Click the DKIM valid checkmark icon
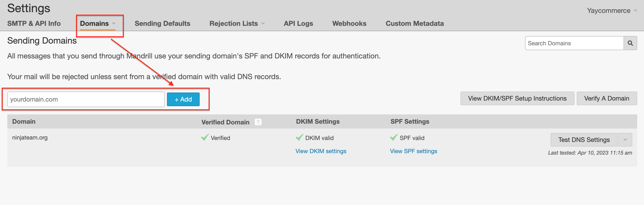The height and width of the screenshot is (205, 644). point(299,138)
